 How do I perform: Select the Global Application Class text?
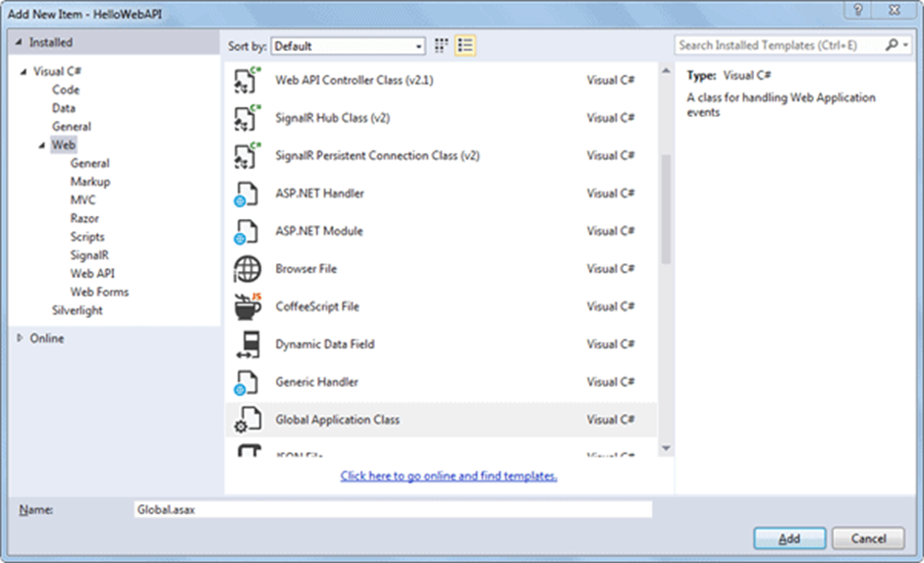click(337, 420)
